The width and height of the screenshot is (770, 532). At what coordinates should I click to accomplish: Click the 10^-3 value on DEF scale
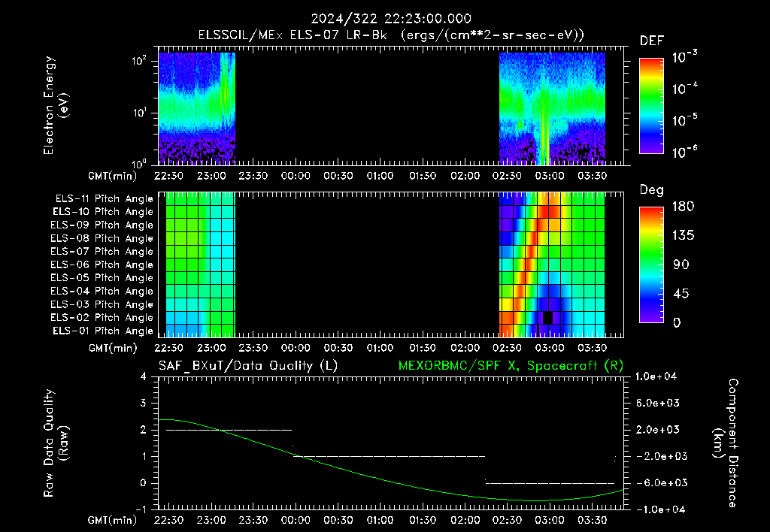tap(685, 57)
